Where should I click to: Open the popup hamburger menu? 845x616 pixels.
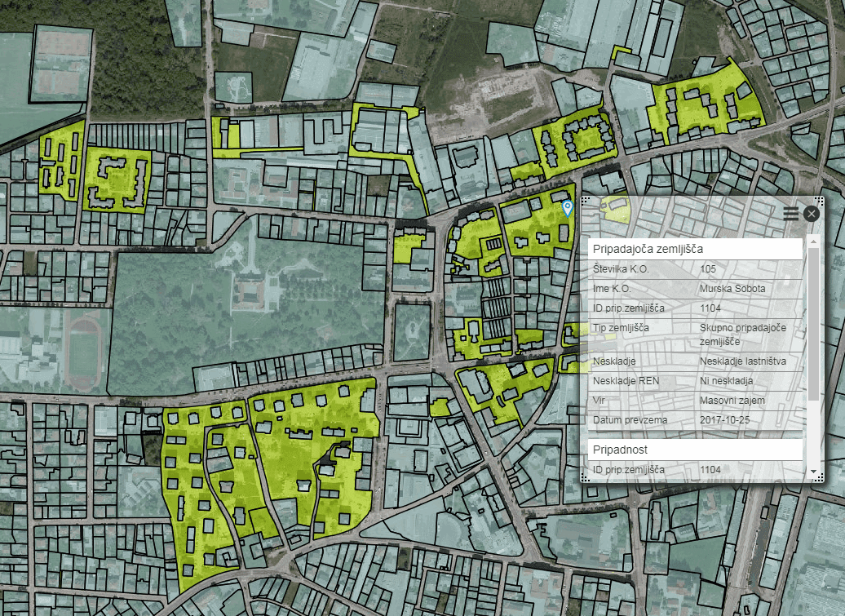click(x=790, y=214)
